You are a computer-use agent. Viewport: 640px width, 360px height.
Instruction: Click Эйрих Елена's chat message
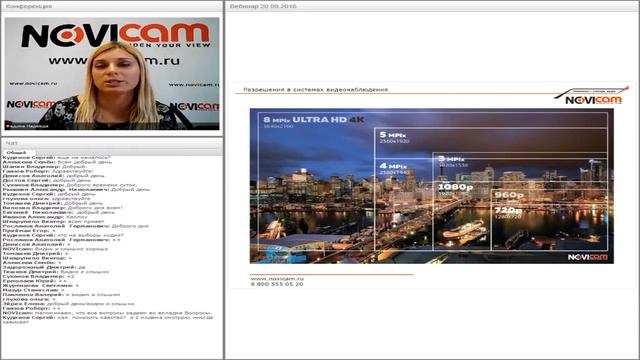pos(69,304)
